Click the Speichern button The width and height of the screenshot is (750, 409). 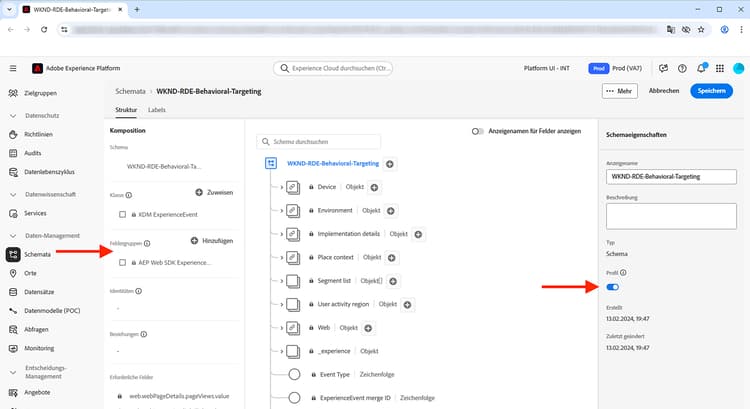pos(711,91)
